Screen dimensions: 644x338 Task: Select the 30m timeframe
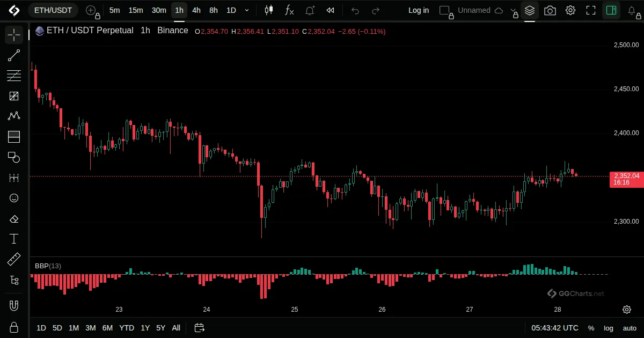pyautogui.click(x=159, y=10)
